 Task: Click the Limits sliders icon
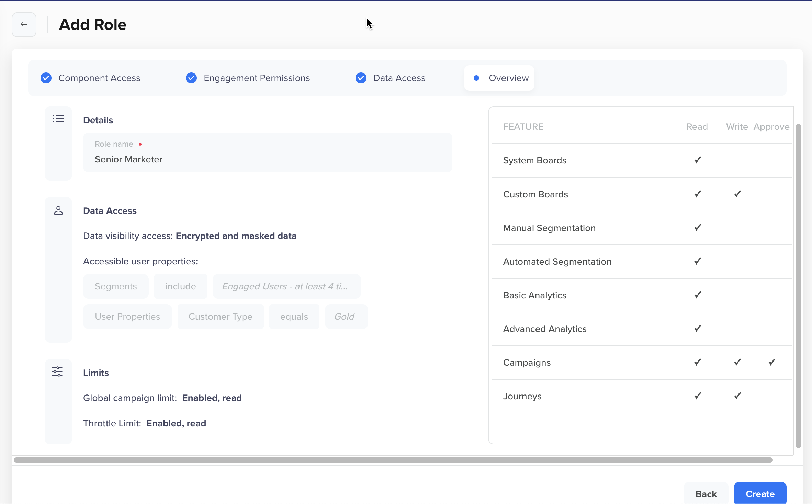[x=57, y=371]
